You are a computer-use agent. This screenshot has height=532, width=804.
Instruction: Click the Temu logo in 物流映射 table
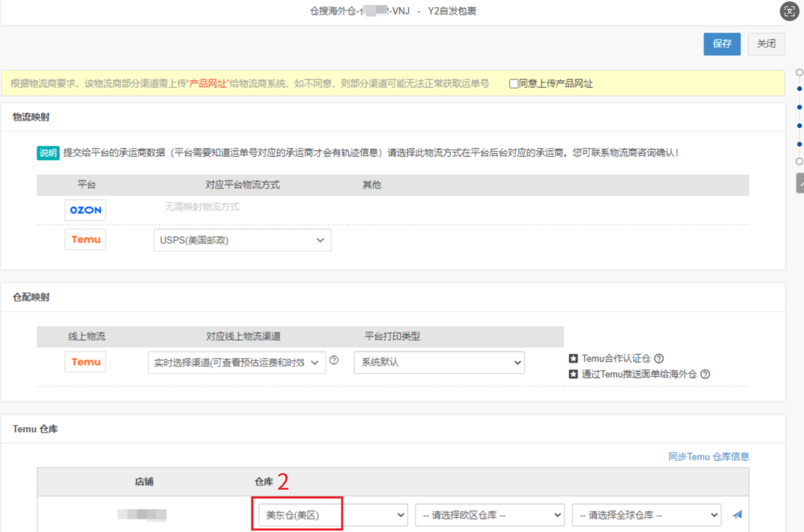(x=85, y=240)
